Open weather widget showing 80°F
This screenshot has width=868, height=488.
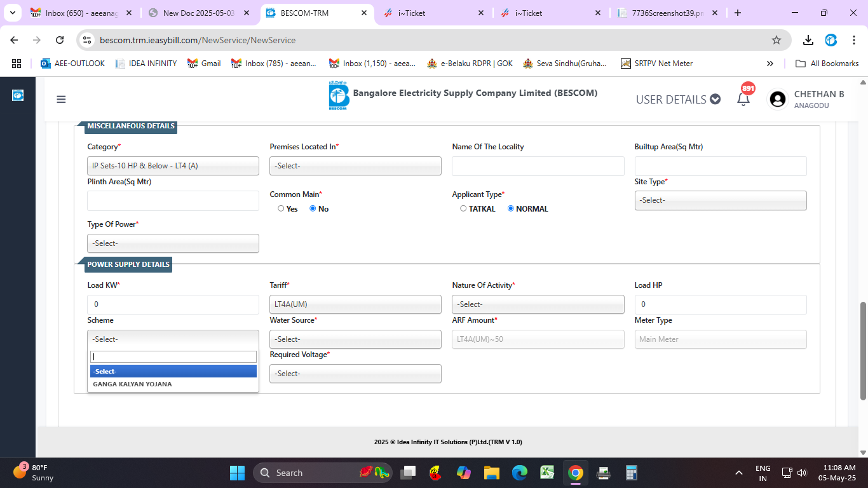(x=34, y=473)
